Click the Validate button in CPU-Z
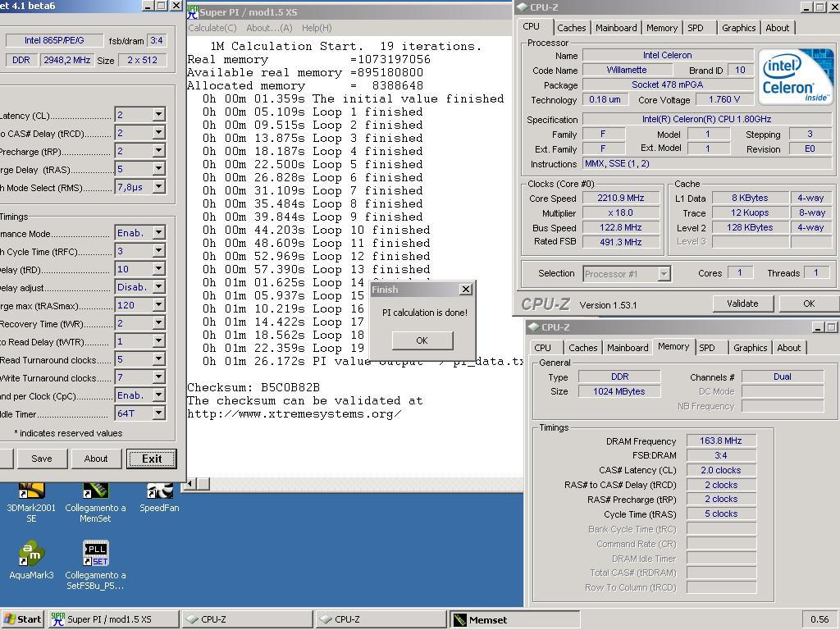Image resolution: width=840 pixels, height=630 pixels. tap(742, 304)
